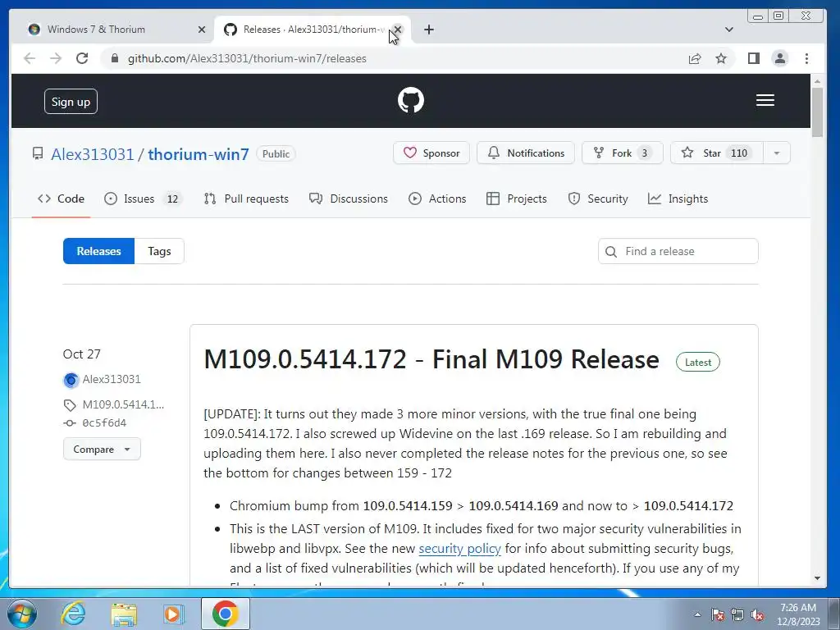840x630 pixels.
Task: Open a new tab with plus button
Action: pyautogui.click(x=428, y=30)
